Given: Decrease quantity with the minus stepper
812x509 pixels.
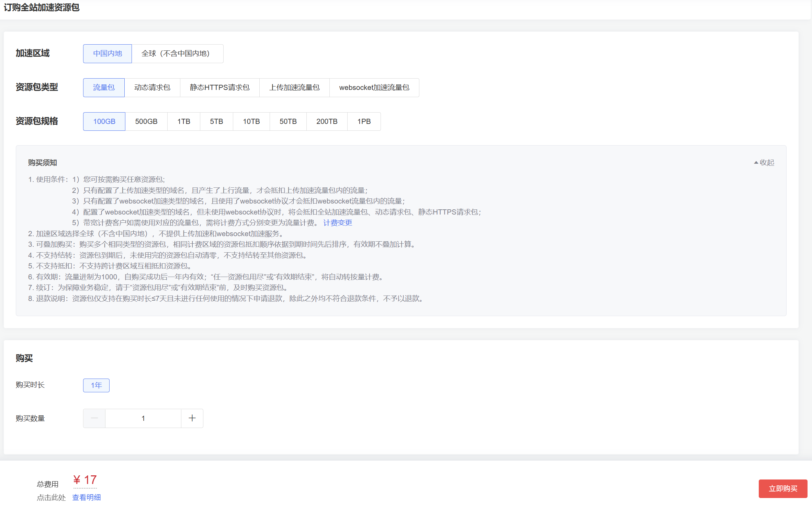Looking at the screenshot, I should 94,418.
